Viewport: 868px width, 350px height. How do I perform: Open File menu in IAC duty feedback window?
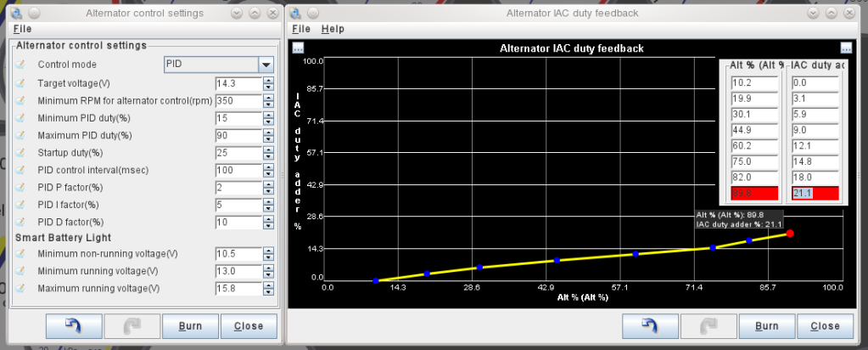click(x=301, y=29)
